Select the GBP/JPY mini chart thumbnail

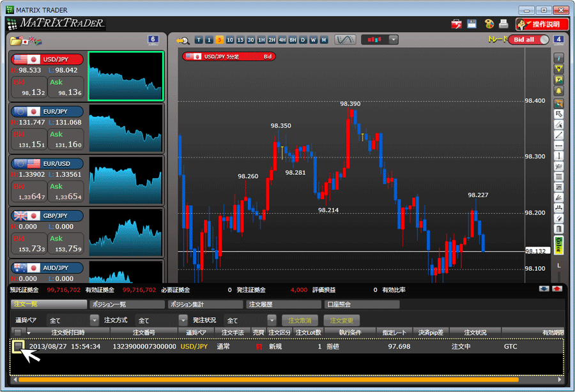coord(125,232)
